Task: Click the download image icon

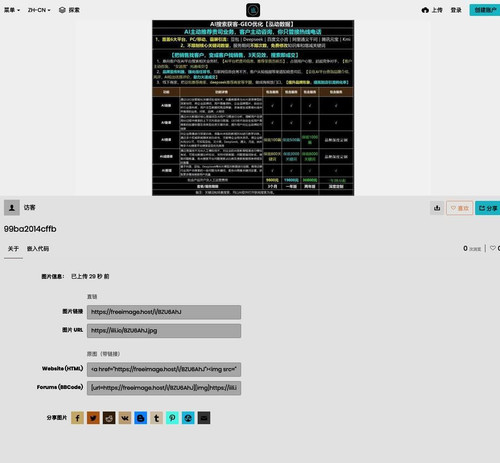Action: 437,208
